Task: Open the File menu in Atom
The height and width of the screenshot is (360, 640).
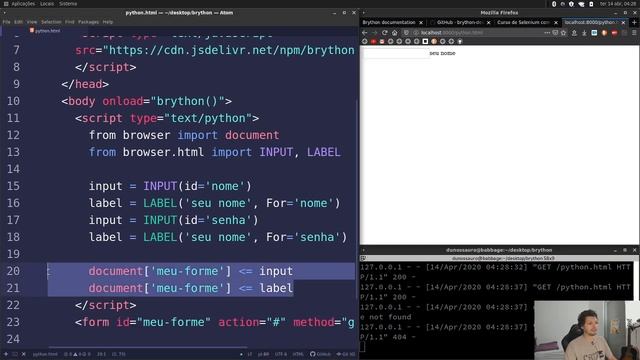Action: [7, 22]
